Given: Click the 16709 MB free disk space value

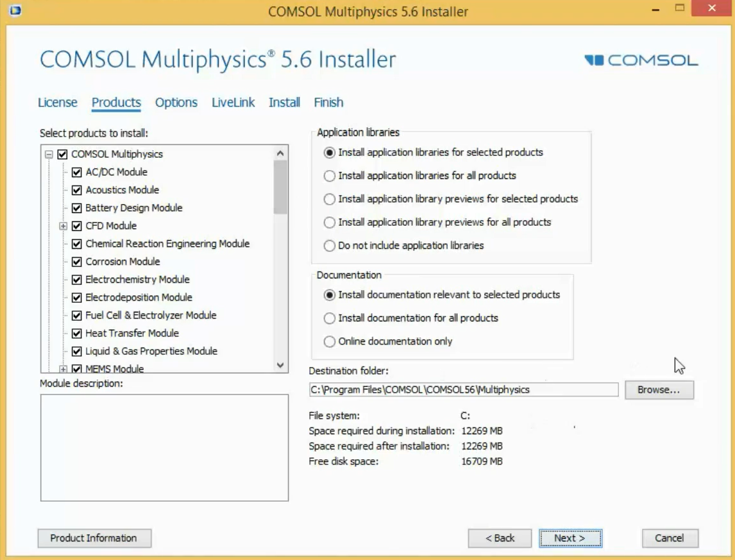Looking at the screenshot, I should pyautogui.click(x=482, y=461).
